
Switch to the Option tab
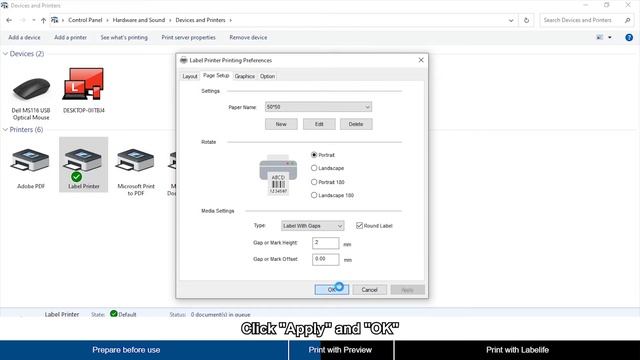click(267, 76)
